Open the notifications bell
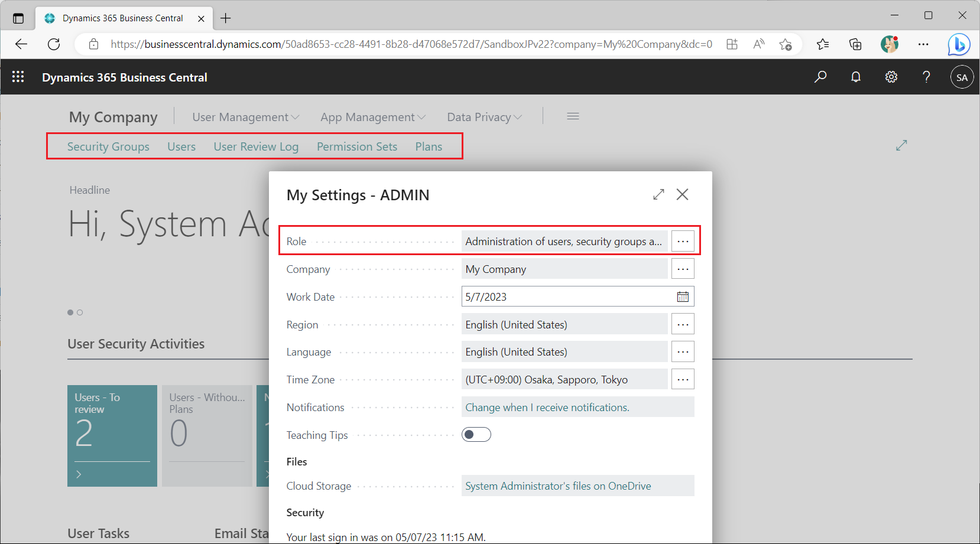Image resolution: width=980 pixels, height=544 pixels. pyautogui.click(x=856, y=77)
